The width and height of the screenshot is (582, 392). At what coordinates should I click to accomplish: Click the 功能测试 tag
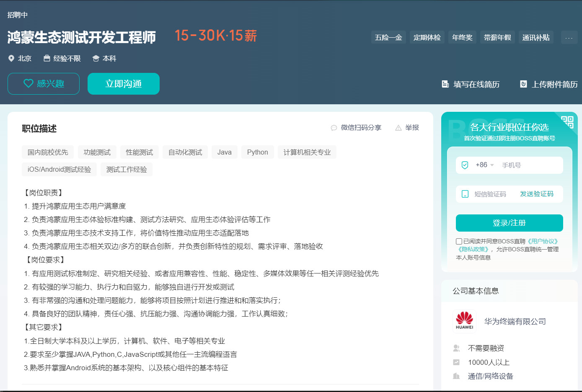(97, 152)
